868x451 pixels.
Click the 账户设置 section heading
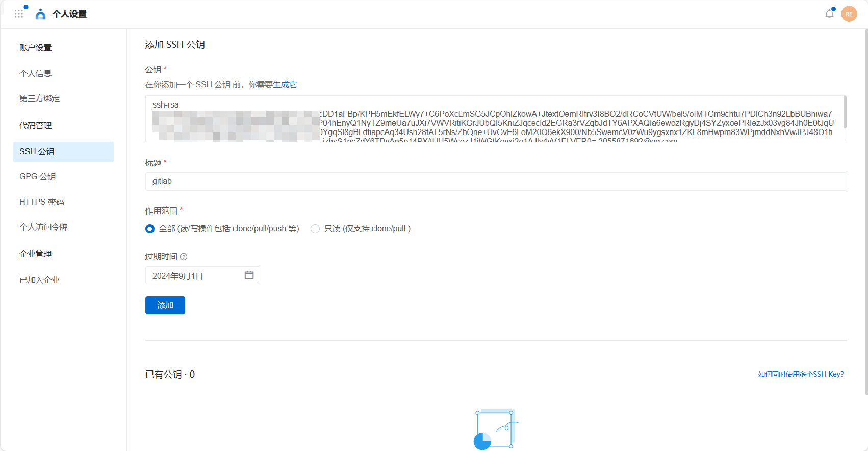(36, 47)
